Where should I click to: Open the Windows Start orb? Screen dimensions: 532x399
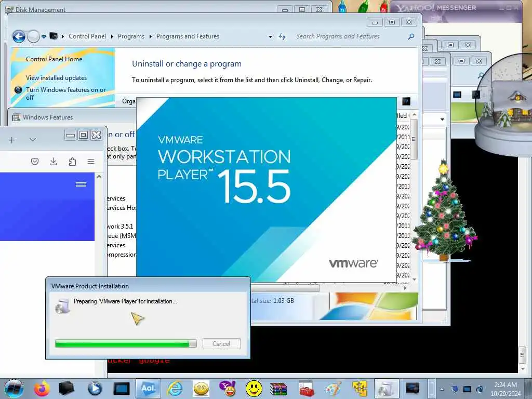pos(14,389)
